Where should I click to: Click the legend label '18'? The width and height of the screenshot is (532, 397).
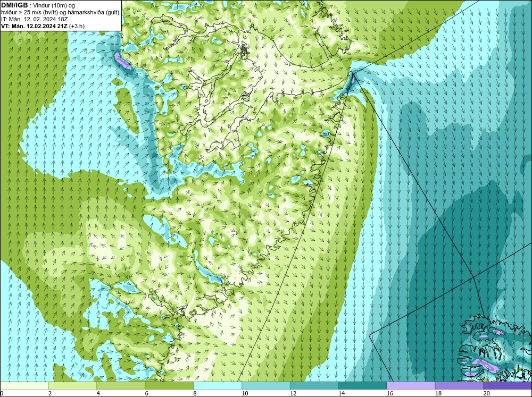(x=438, y=393)
